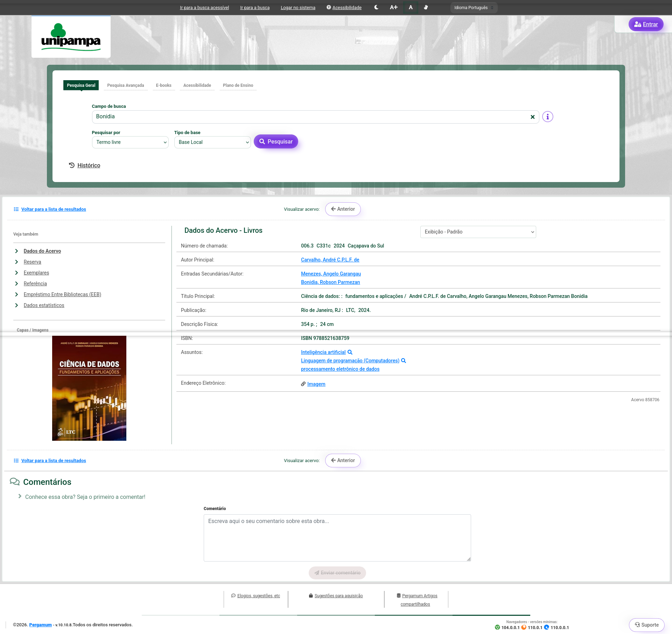Viewport: 672px width, 634px height.
Task: Increase font size with A+ icon
Action: pyautogui.click(x=394, y=7)
